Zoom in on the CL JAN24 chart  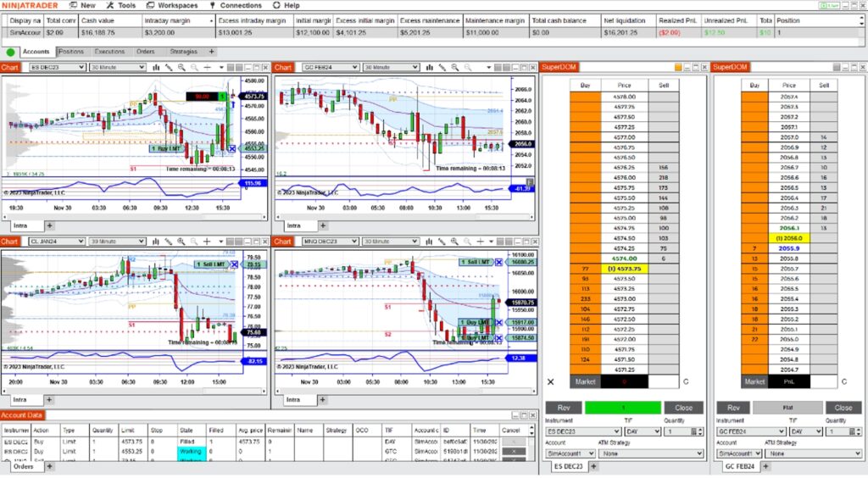pyautogui.click(x=181, y=242)
